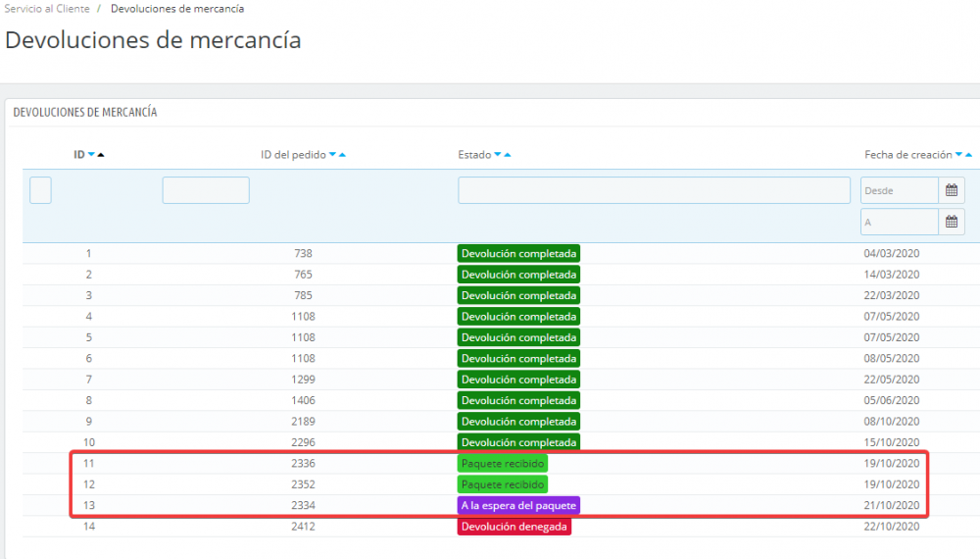Click Estado column header label
Screen dimensions: 980x559
coord(474,154)
